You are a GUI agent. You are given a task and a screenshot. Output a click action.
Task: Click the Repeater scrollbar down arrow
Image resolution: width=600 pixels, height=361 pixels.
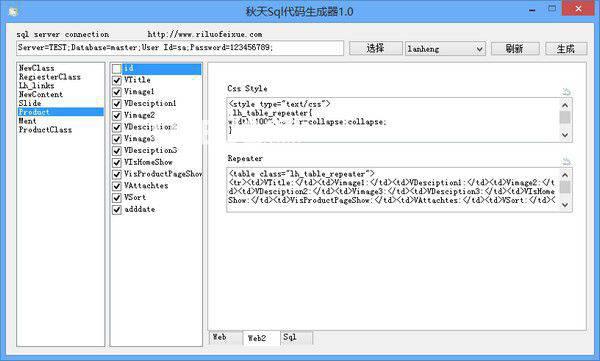pos(565,205)
